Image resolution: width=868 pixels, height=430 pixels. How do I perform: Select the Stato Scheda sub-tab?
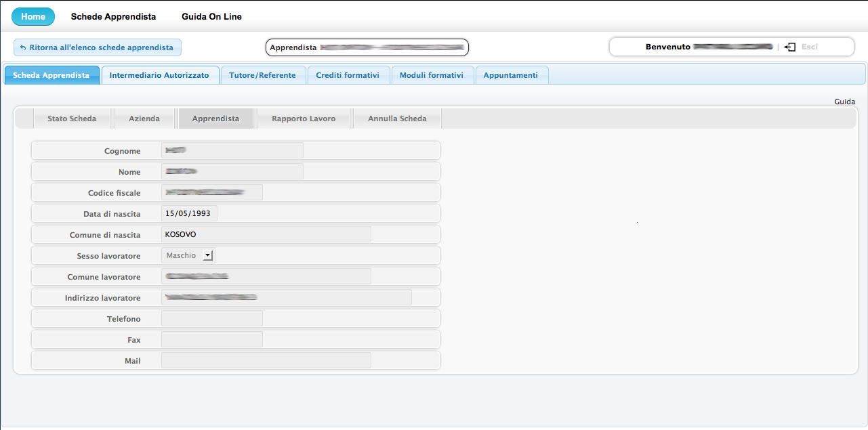tap(72, 119)
